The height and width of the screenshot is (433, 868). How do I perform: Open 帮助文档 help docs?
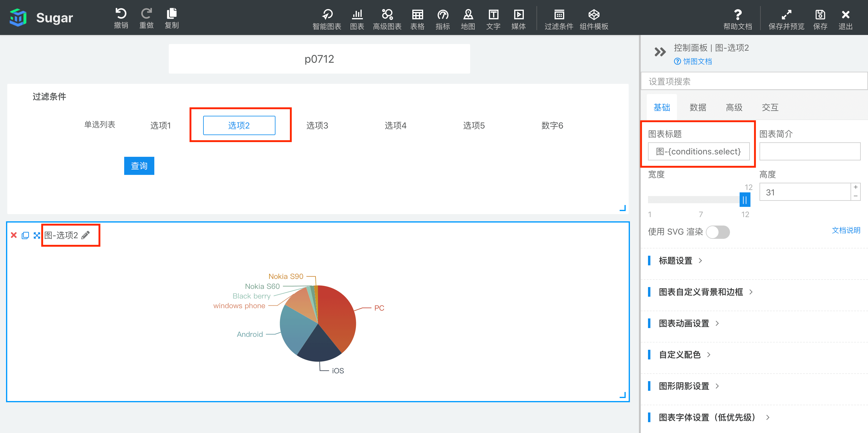point(737,19)
